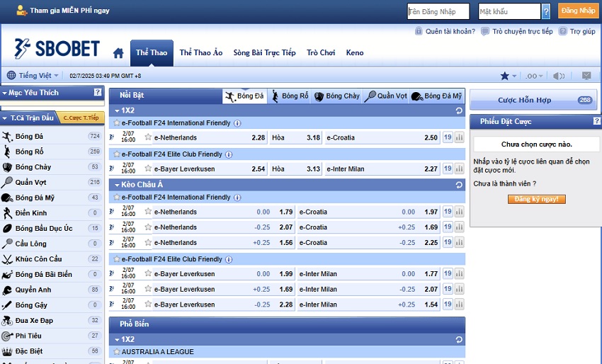
Task: Refresh the Kèo Châu Á section
Action: pos(459,185)
